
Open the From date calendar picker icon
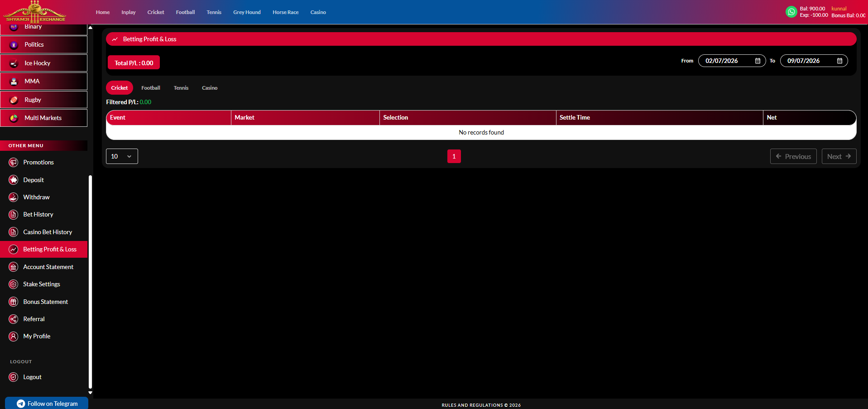coord(758,61)
